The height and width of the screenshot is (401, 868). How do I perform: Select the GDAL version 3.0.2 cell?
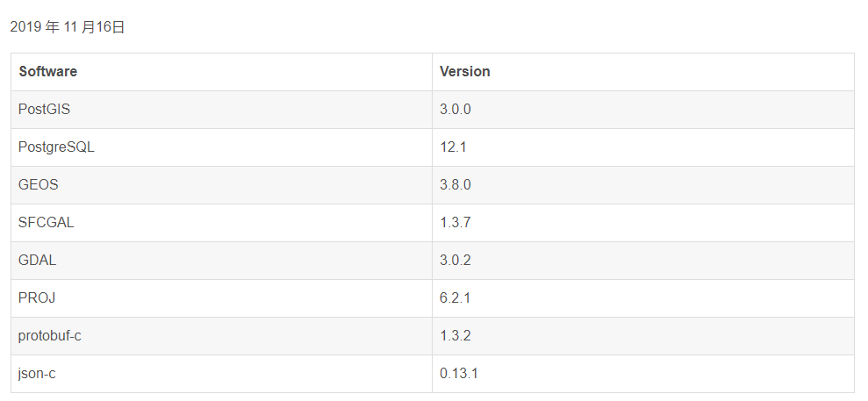(456, 261)
